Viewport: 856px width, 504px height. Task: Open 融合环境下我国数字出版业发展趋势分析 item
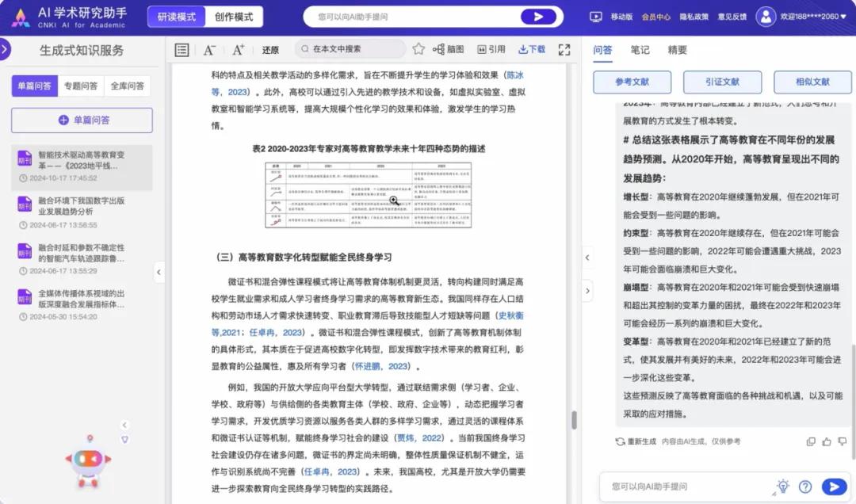coord(82,212)
